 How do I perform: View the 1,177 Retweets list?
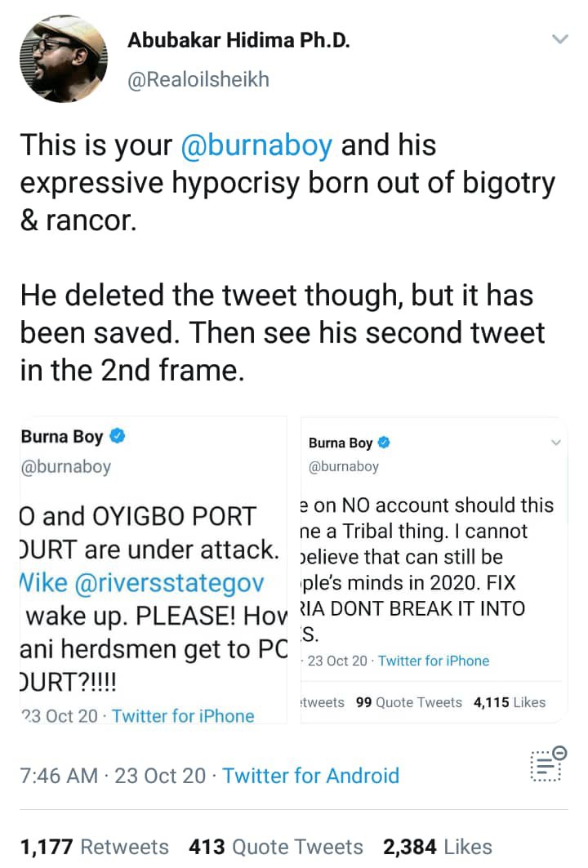coord(94,847)
